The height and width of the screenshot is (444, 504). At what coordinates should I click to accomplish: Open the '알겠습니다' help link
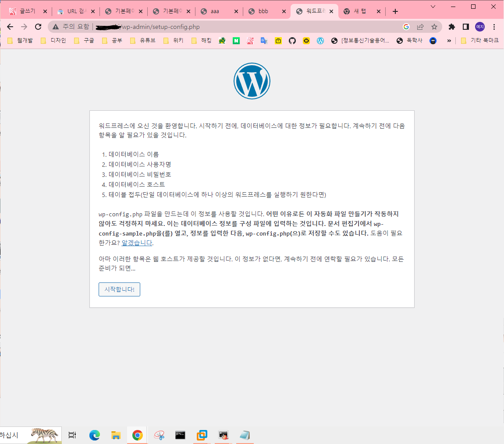137,243
